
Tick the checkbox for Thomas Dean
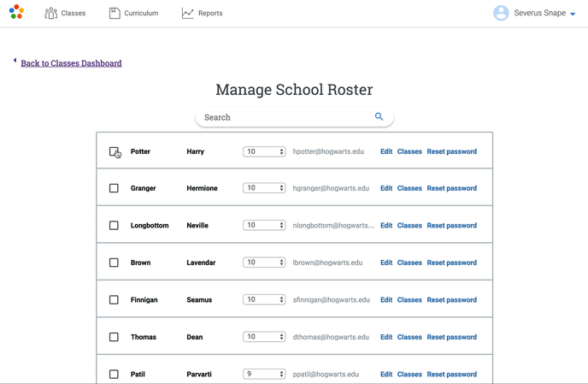(x=114, y=337)
